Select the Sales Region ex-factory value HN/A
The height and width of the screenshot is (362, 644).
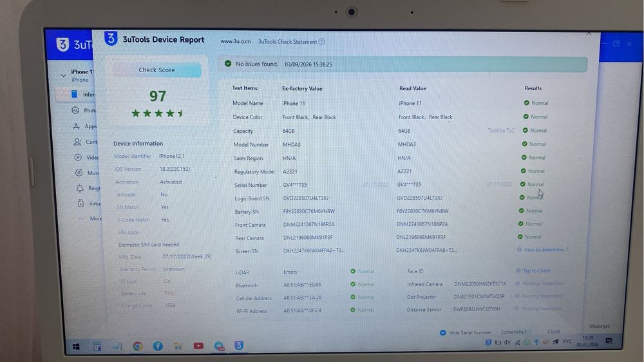click(289, 158)
